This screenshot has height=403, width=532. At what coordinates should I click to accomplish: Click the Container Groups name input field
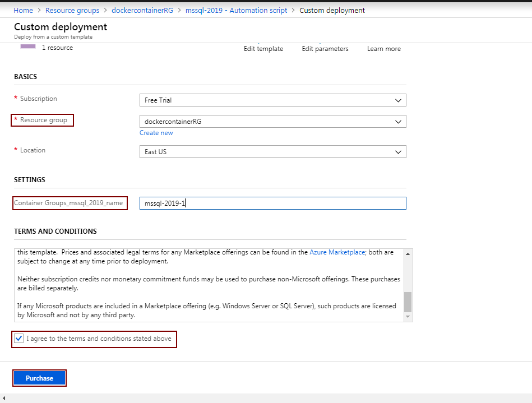272,203
